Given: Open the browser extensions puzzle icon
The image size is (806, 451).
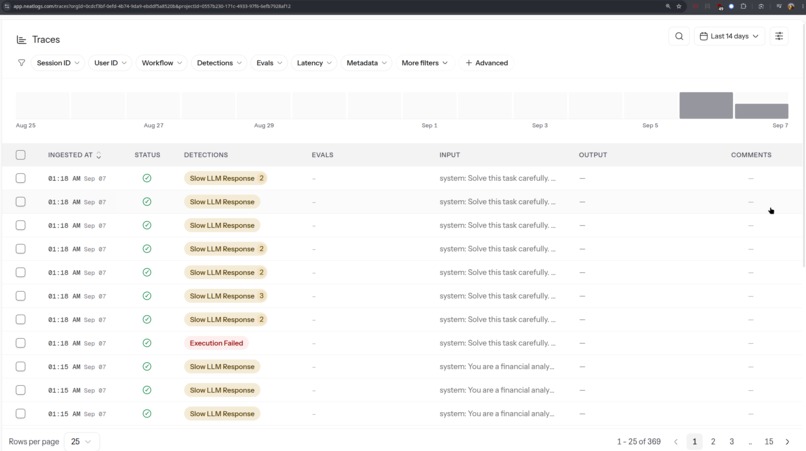Looking at the screenshot, I should point(743,6).
